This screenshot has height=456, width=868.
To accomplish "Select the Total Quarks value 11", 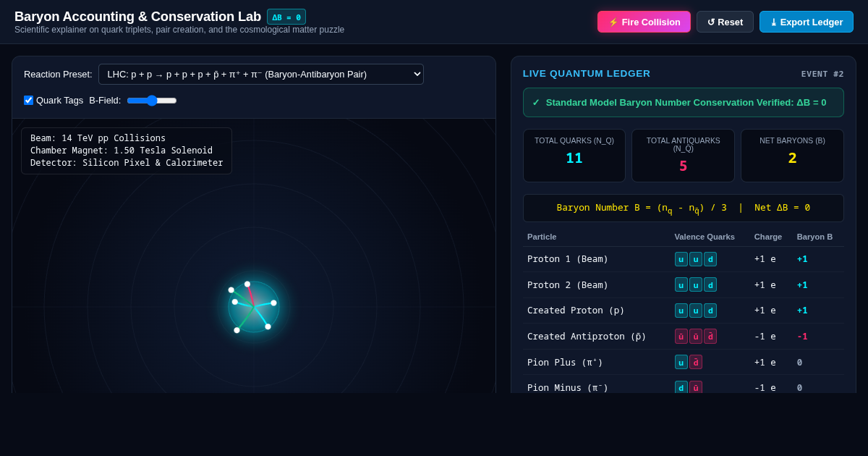I will pos(574,158).
